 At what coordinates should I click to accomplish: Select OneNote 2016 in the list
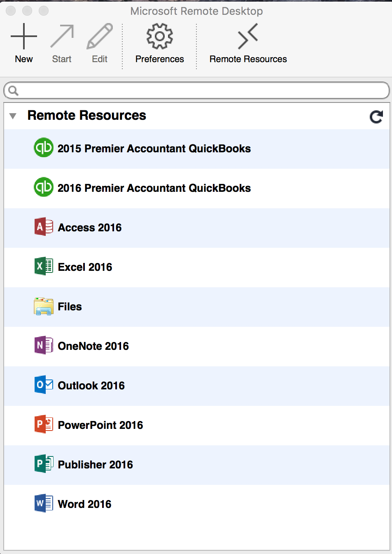click(197, 347)
